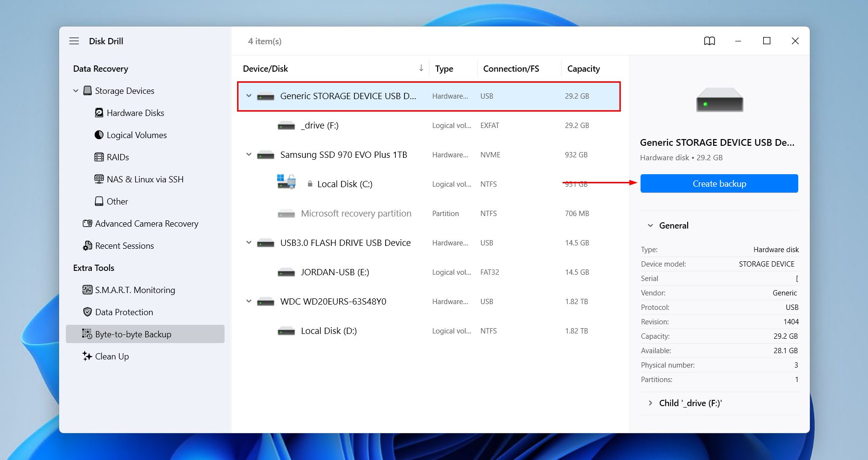Click the Create backup button
The image size is (868, 460).
pyautogui.click(x=719, y=184)
